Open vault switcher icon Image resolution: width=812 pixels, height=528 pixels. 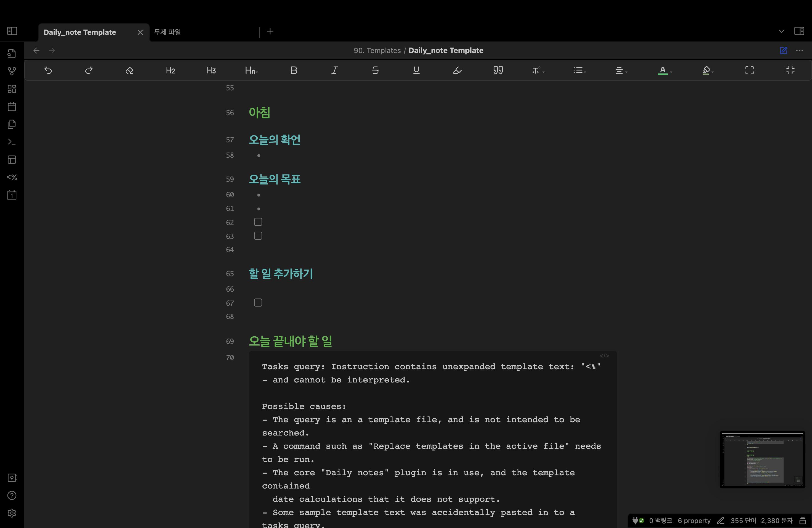coord(12,478)
